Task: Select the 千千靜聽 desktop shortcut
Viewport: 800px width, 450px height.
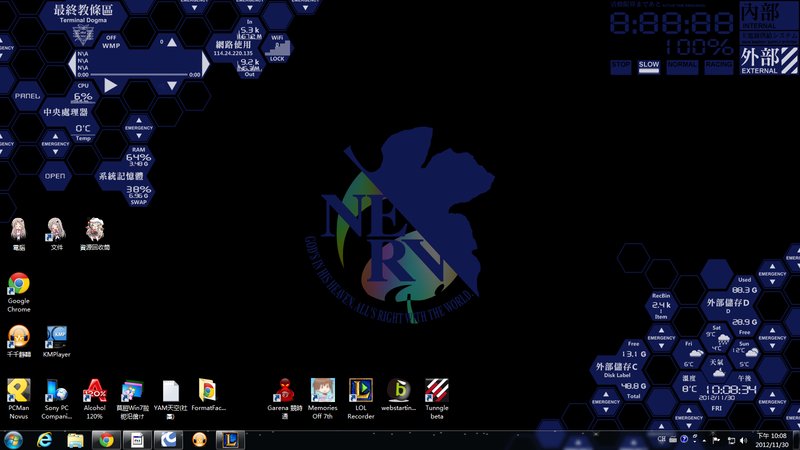Action: pyautogui.click(x=19, y=341)
